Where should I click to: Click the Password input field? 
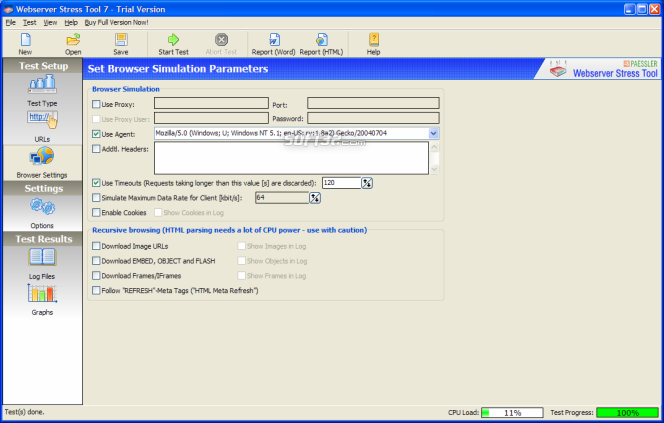(x=373, y=118)
